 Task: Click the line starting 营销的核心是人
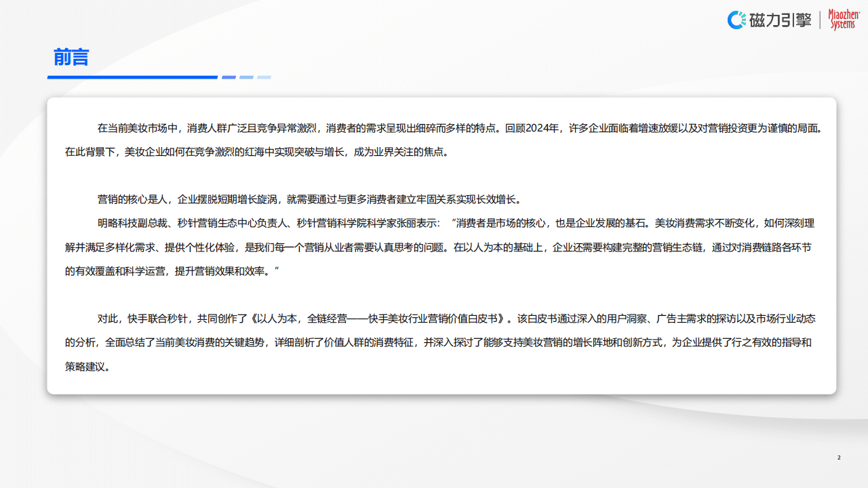309,199
